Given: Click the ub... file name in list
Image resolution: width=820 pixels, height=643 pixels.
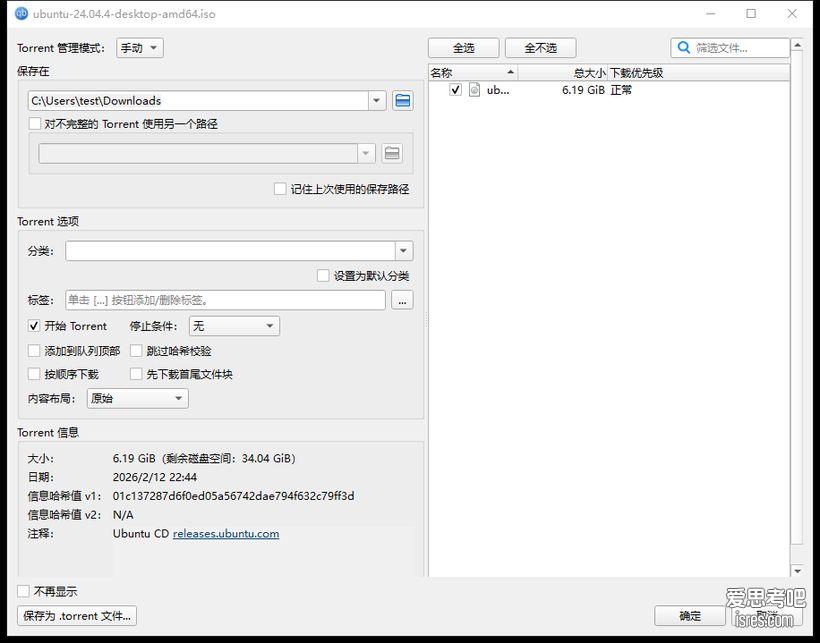Looking at the screenshot, I should pyautogui.click(x=498, y=90).
